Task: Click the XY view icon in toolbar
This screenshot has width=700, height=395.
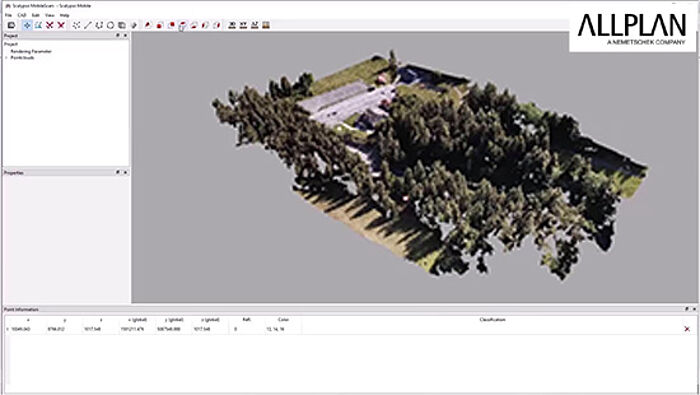Action: (243, 25)
